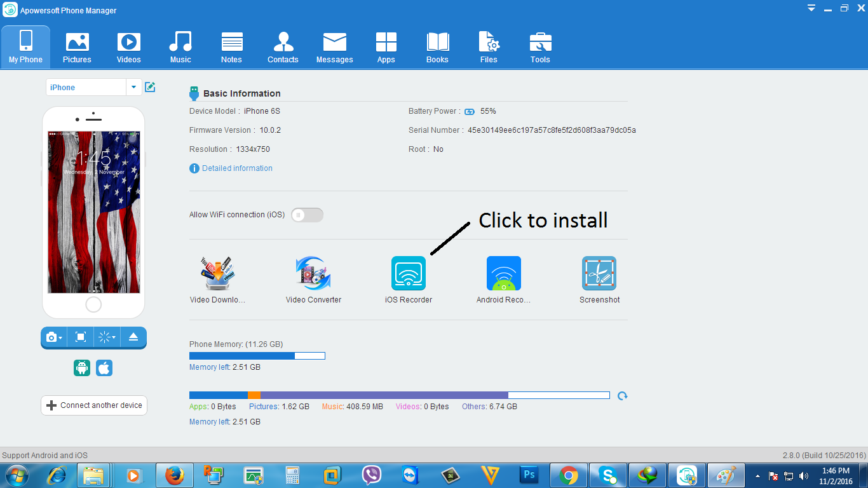Click the Apowersoft logo in title bar
The width and height of the screenshot is (868, 488).
[10, 10]
